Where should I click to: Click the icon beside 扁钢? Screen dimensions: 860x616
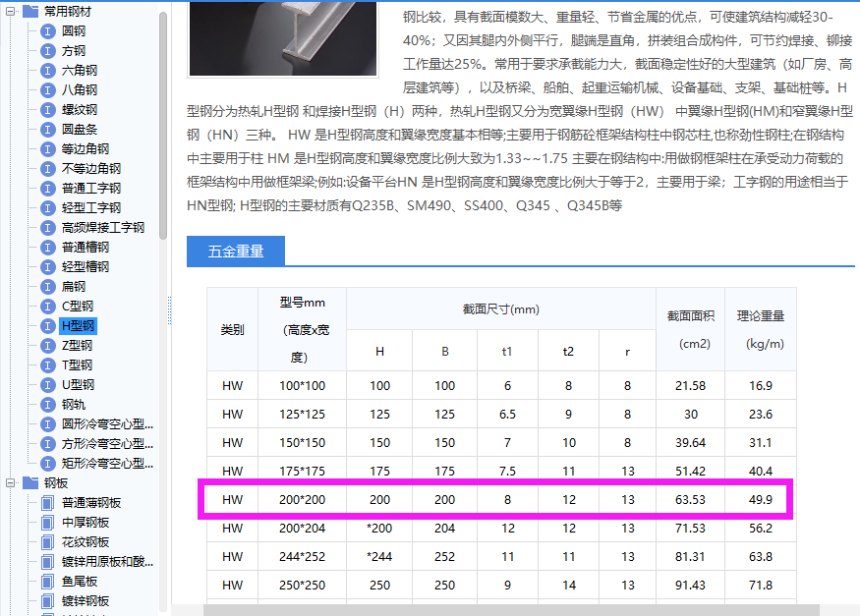point(48,287)
